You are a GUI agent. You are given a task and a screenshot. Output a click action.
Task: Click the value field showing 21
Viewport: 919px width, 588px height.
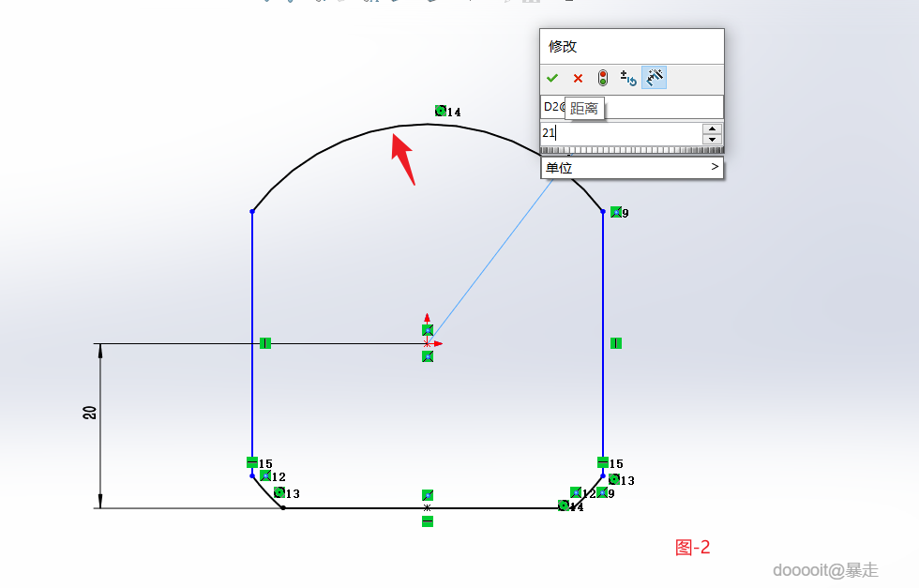[x=621, y=133]
